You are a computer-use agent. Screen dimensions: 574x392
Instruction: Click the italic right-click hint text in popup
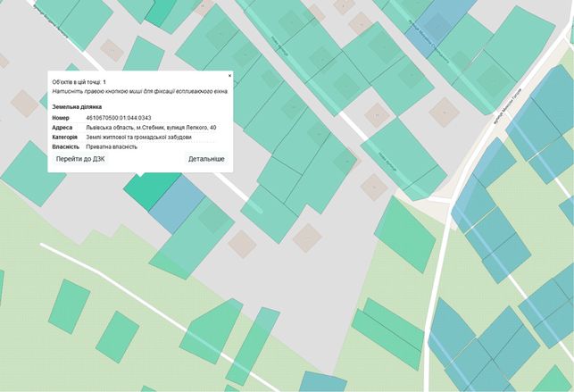point(140,91)
